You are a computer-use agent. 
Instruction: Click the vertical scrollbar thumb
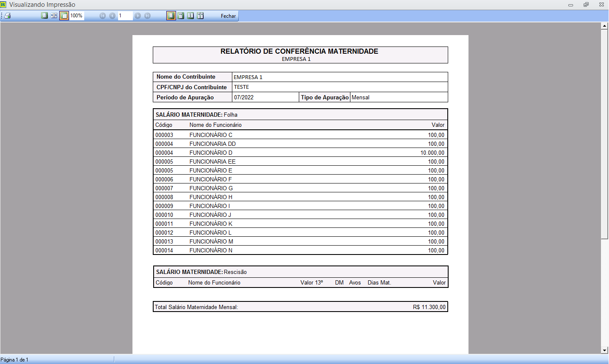(x=604, y=134)
